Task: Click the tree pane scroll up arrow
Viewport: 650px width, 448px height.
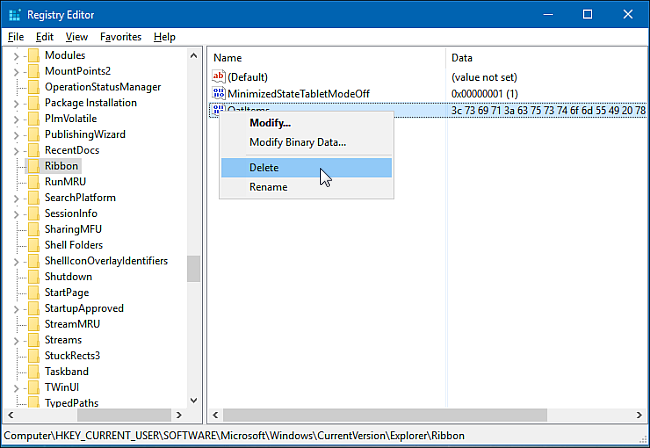Action: coord(194,56)
